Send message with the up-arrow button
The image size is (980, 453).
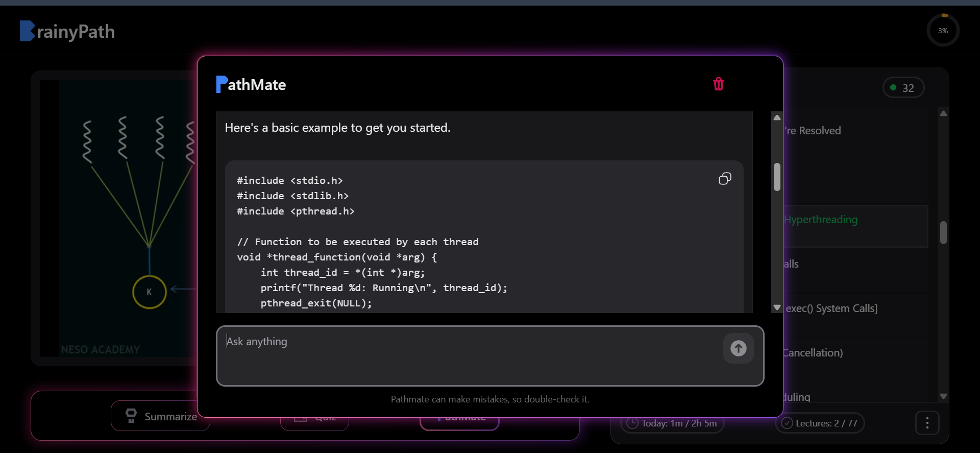738,348
